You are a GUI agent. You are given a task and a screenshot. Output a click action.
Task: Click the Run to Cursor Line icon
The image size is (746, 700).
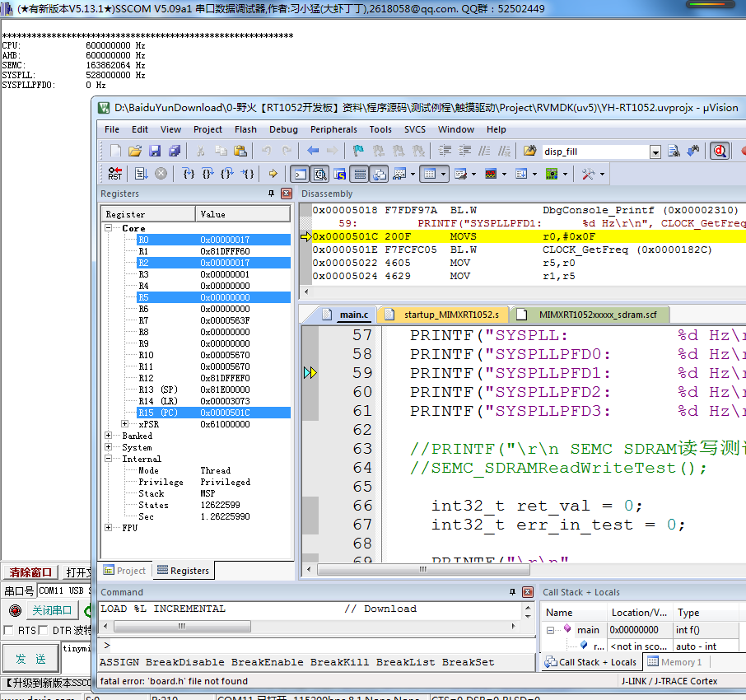point(247,174)
